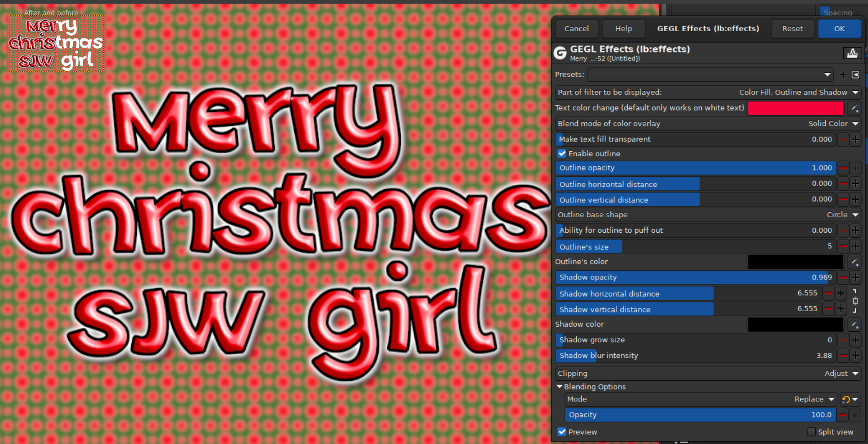Increase Shadow grow size value

[855, 340]
